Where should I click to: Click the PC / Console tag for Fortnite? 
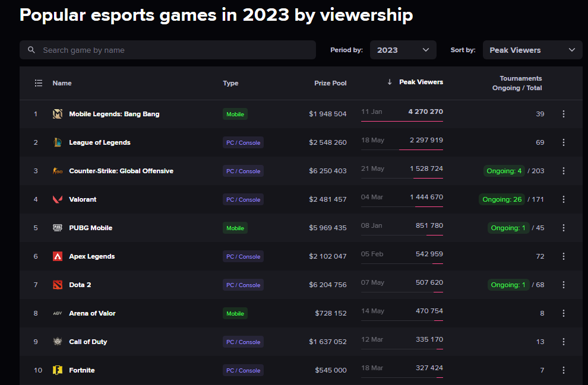point(243,370)
